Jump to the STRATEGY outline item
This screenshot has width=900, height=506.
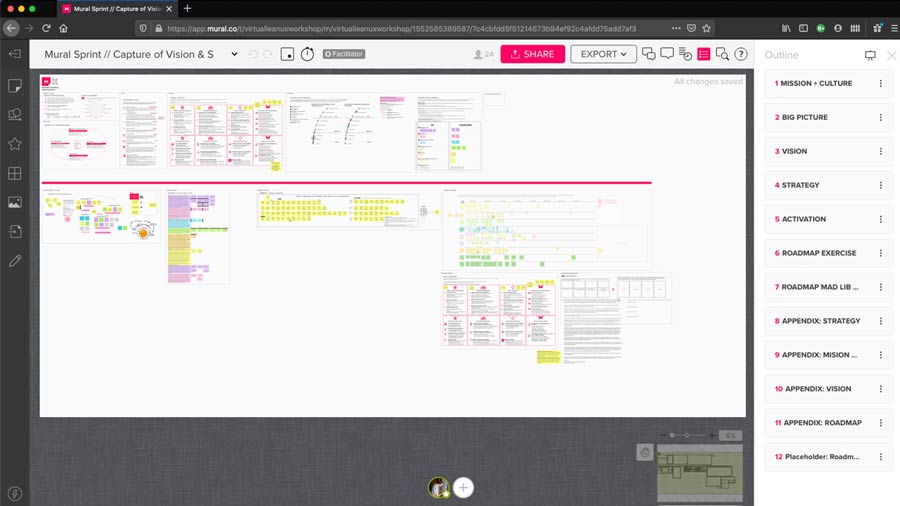(x=800, y=185)
